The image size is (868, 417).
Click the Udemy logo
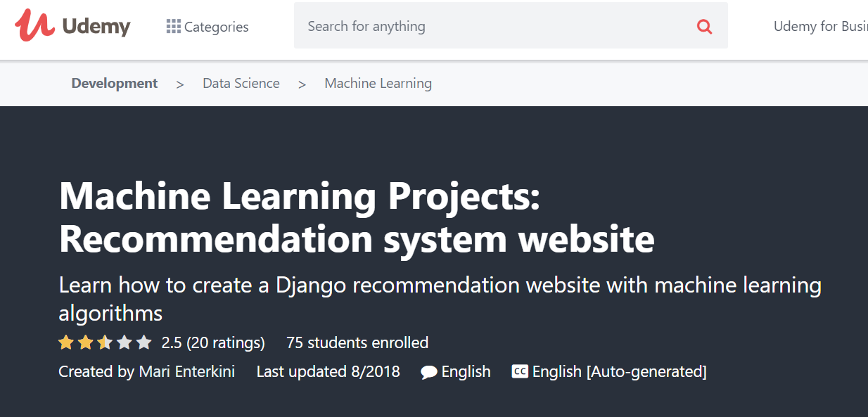pyautogui.click(x=72, y=25)
